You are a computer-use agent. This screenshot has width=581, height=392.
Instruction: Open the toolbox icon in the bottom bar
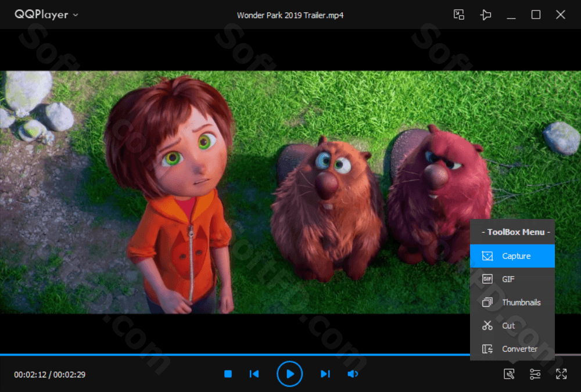point(509,374)
